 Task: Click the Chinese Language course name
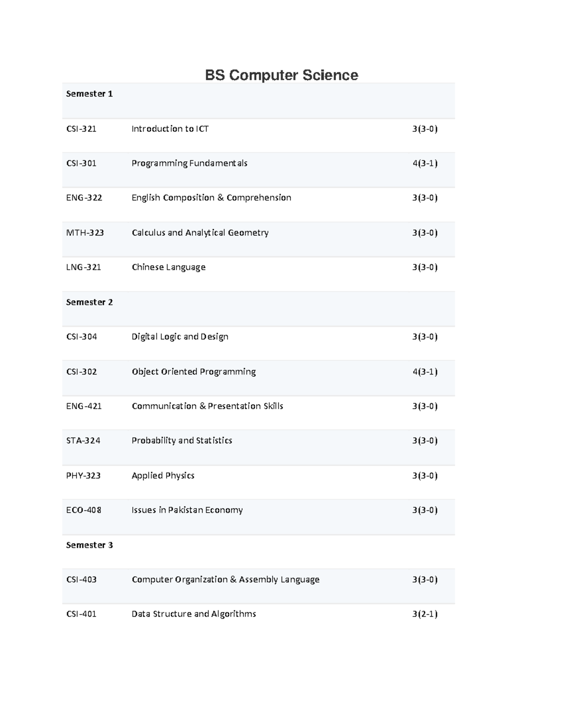[168, 267]
